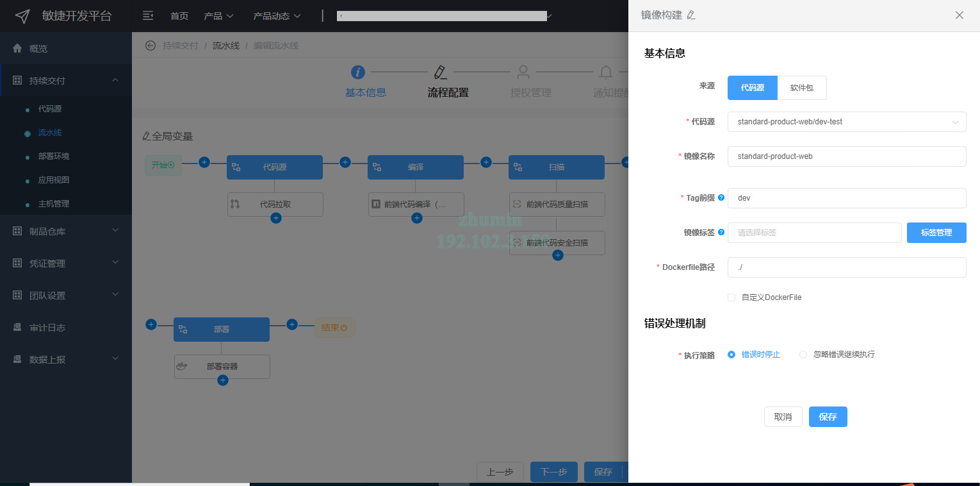
Task: Click the 下一步 button
Action: (554, 472)
